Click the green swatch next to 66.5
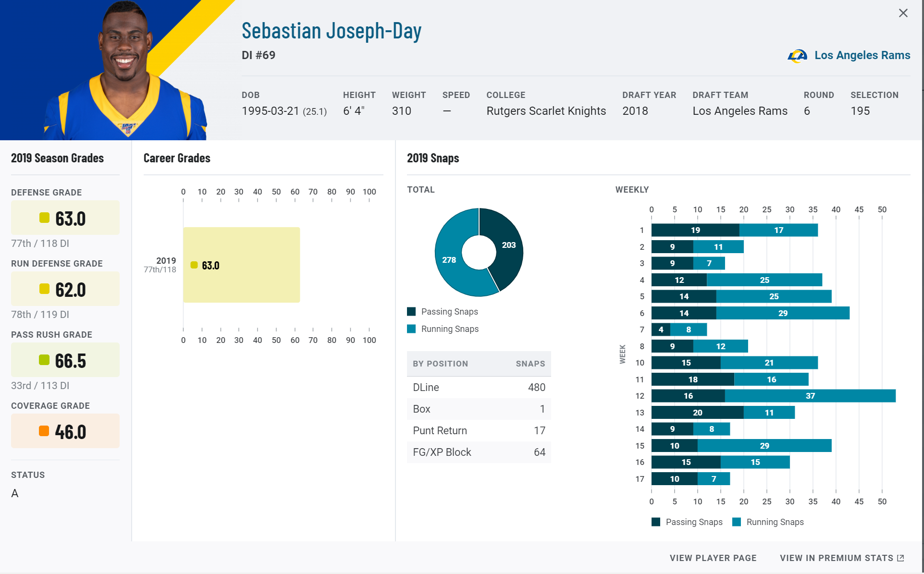 pyautogui.click(x=44, y=360)
